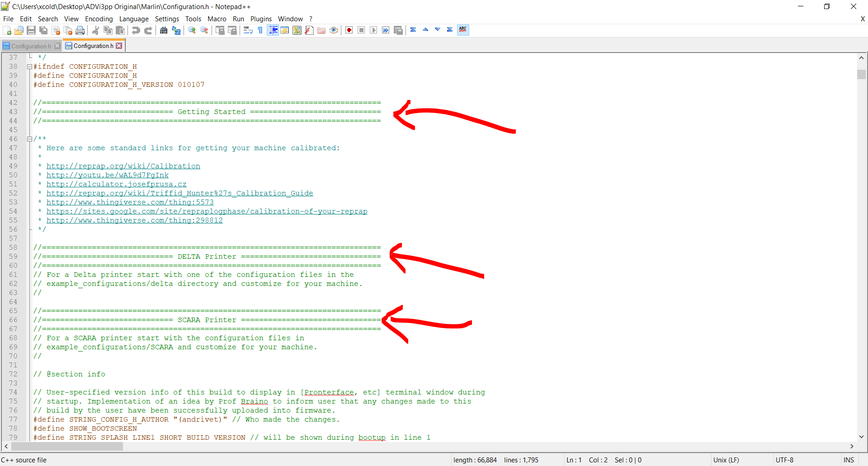
Task: Toggle Synchronize Horizontal Scrolling
Action: [x=232, y=30]
